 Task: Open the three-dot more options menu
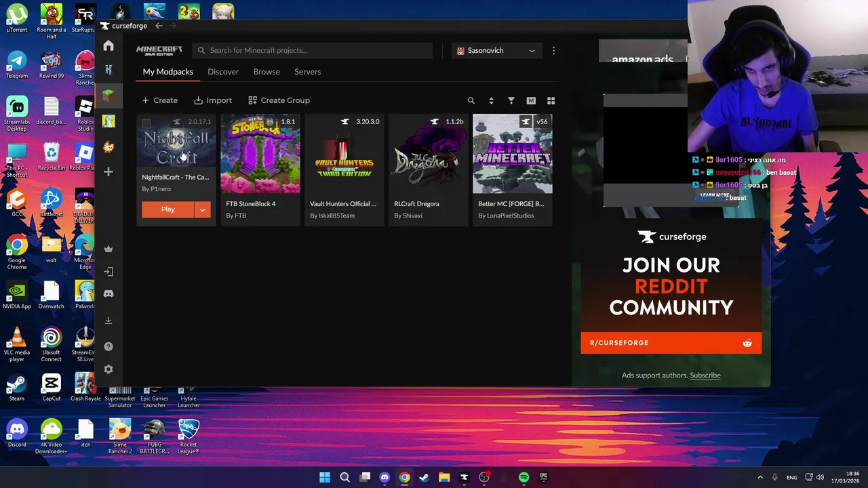point(553,50)
